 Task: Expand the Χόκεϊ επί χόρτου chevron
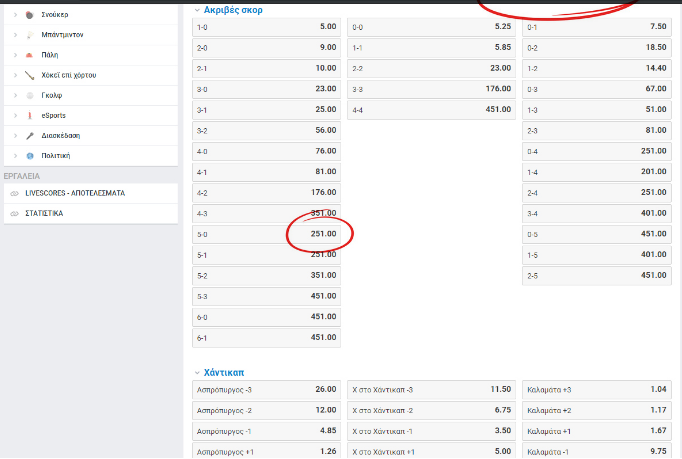pos(15,75)
